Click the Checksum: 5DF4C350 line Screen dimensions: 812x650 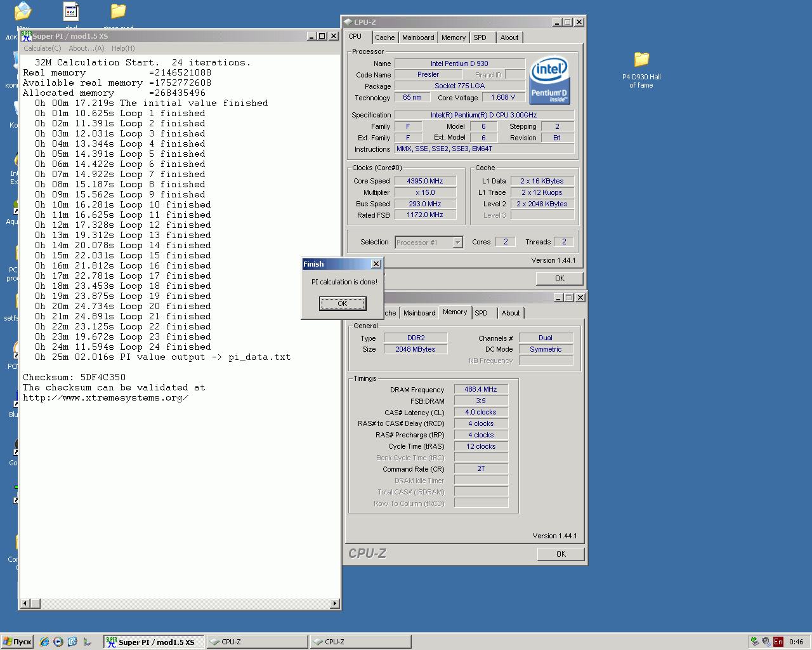click(74, 377)
